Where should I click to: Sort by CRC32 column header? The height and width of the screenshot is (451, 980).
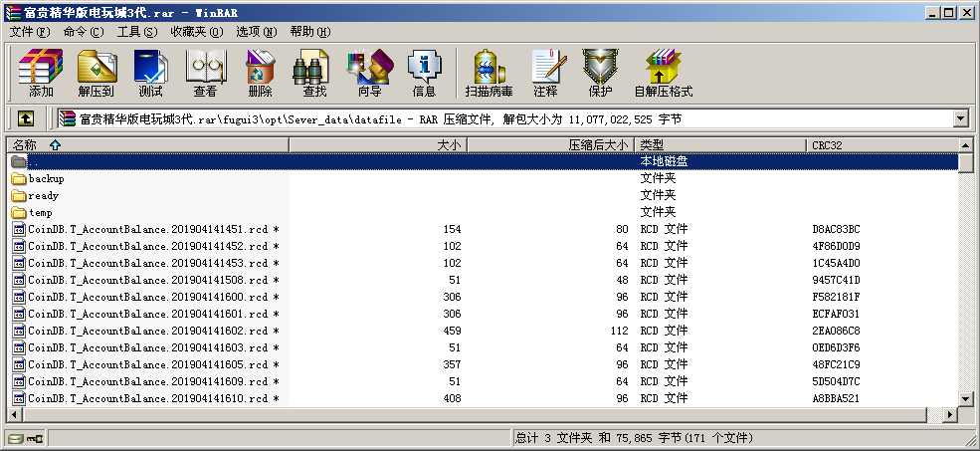click(x=882, y=145)
